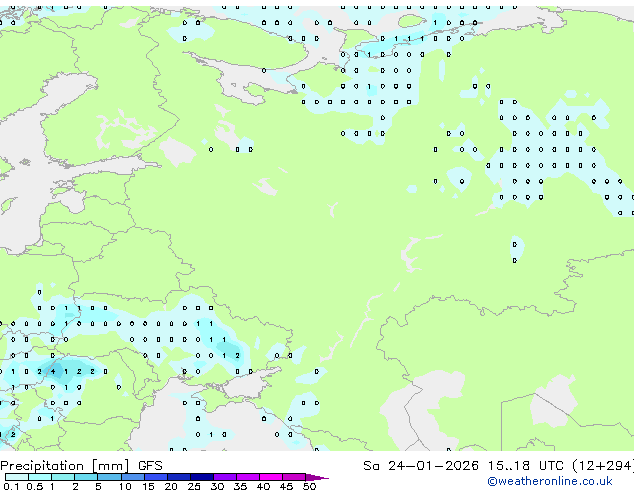Click the 'Precipitation [mm]' title text
634x490 pixels.
point(65,466)
